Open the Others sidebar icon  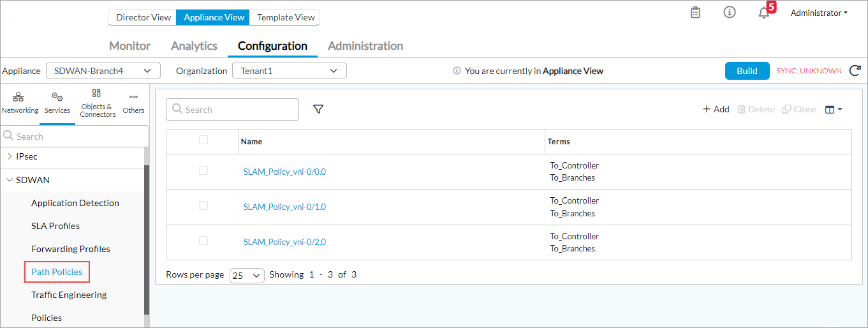click(x=133, y=103)
